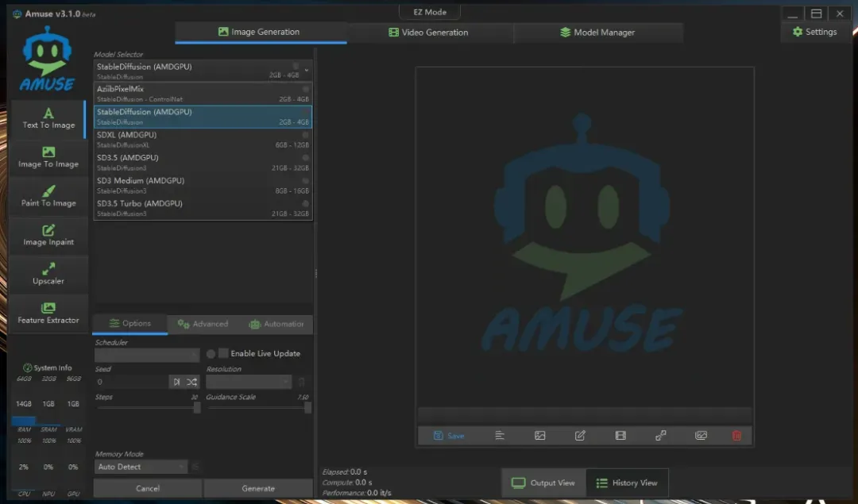Click the upscale arrows icon in output toolbar
This screenshot has width=858, height=504.
[x=660, y=436]
